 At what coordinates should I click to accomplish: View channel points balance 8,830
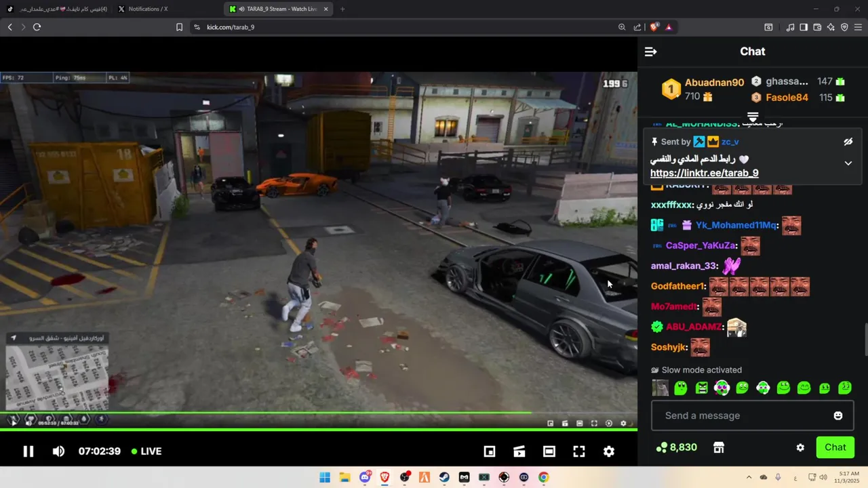click(676, 447)
